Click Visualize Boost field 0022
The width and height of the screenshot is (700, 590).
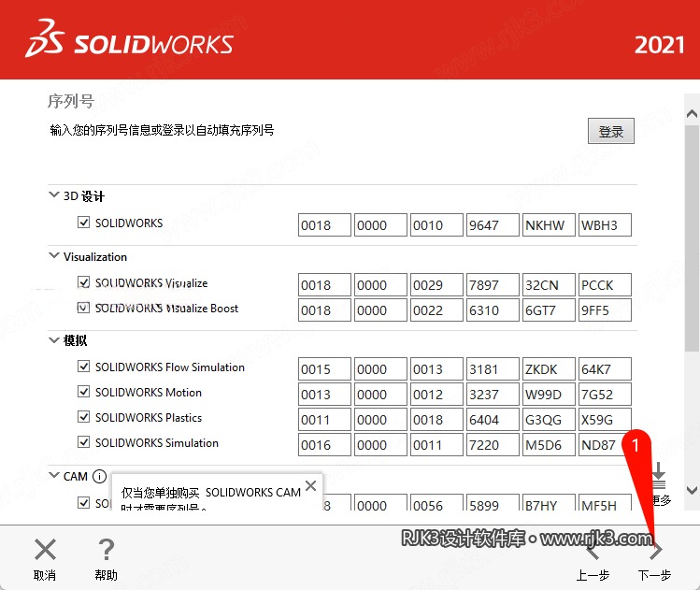pos(436,310)
